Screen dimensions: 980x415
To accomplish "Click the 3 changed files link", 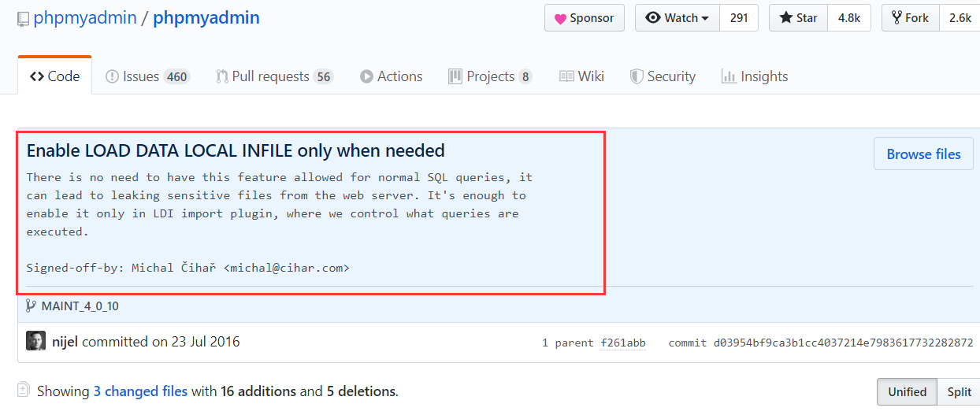I will click(140, 391).
